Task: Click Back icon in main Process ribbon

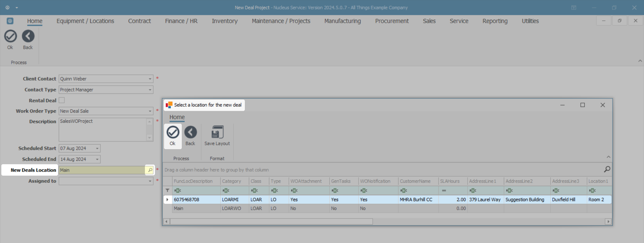Action: coord(28,36)
